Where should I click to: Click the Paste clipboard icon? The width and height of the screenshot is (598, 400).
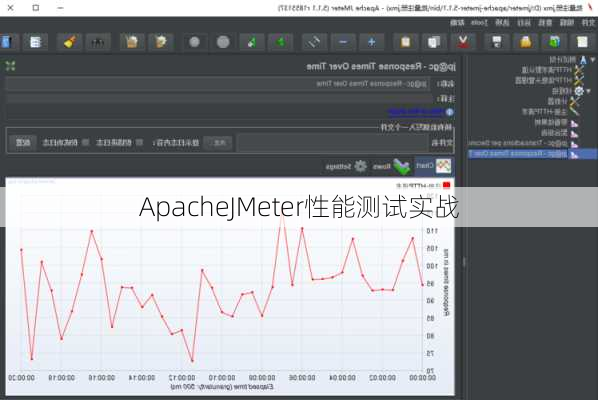(405, 42)
